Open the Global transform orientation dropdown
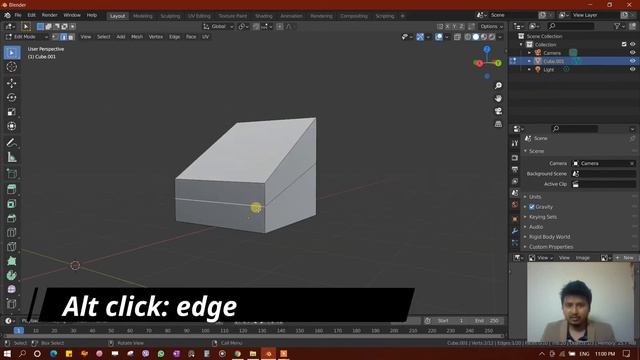The width and height of the screenshot is (640, 360). click(218, 27)
